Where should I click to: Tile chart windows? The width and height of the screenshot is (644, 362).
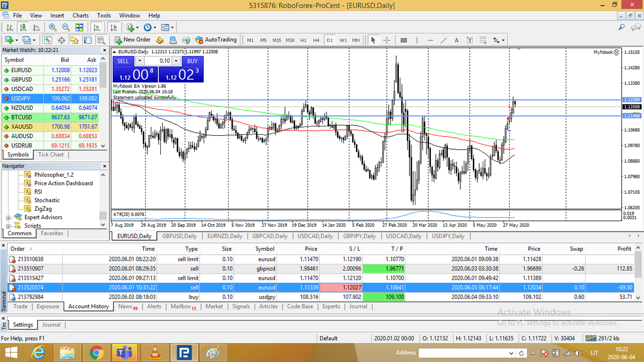pos(79,27)
